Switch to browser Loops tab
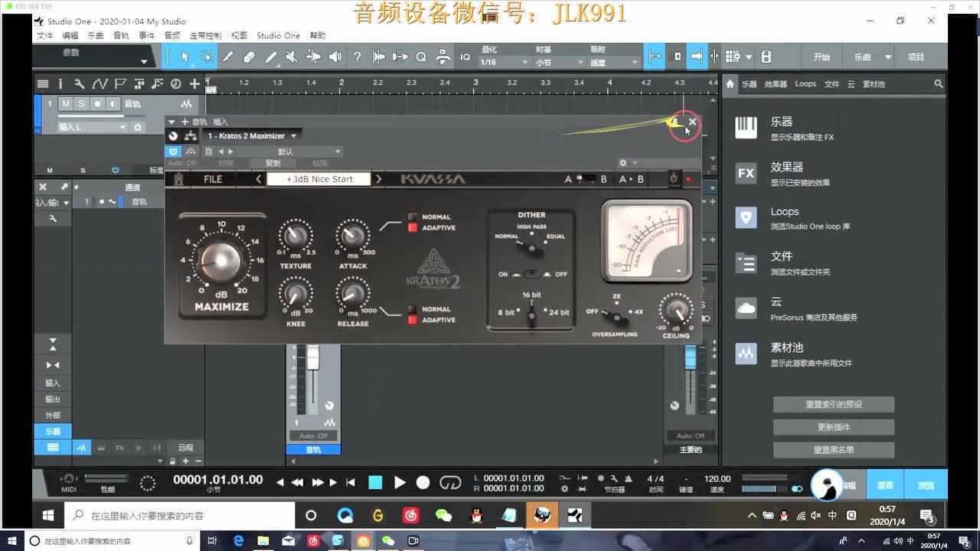980x551 pixels. [x=805, y=83]
